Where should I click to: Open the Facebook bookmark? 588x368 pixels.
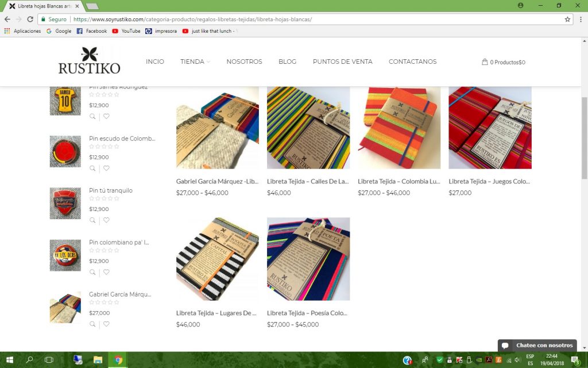point(92,31)
